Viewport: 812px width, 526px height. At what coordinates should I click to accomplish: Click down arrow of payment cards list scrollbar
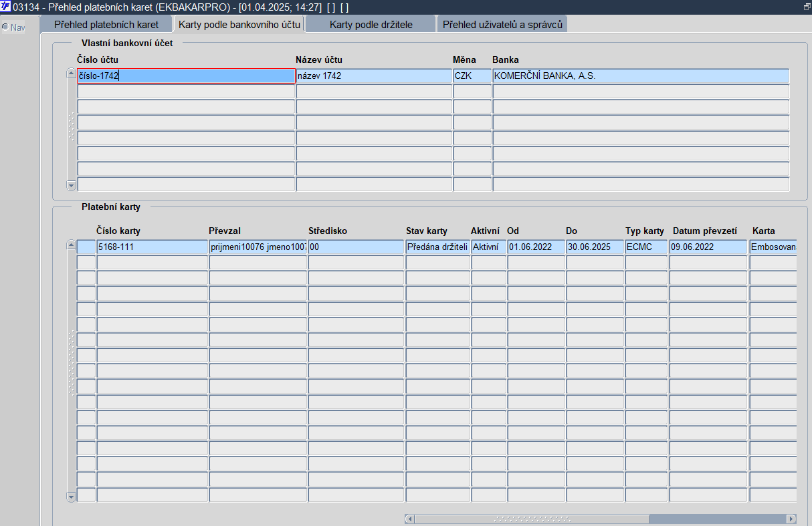tap(72, 497)
